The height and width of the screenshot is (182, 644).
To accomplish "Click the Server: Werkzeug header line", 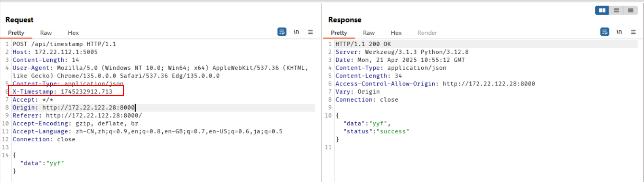I will tap(402, 52).
